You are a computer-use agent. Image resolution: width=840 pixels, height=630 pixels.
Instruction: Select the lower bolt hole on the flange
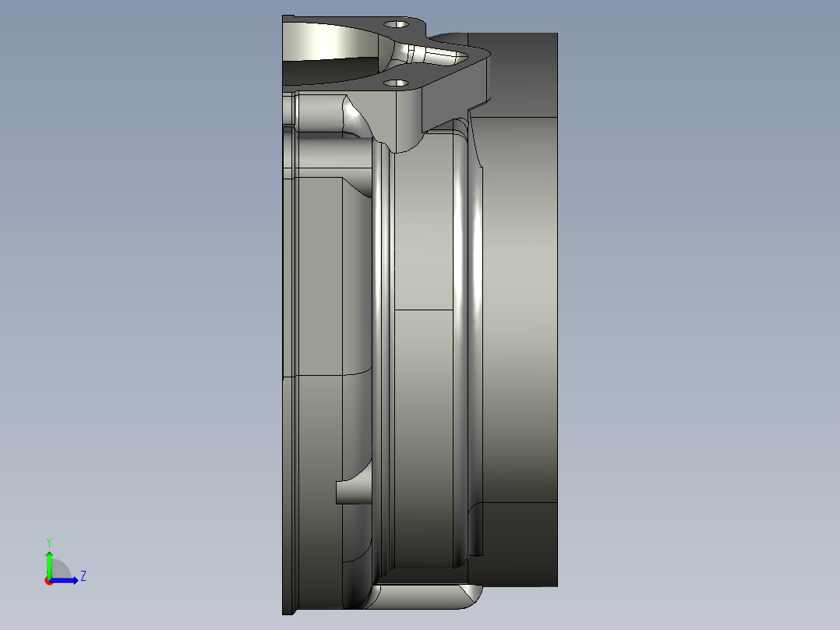coord(397,83)
